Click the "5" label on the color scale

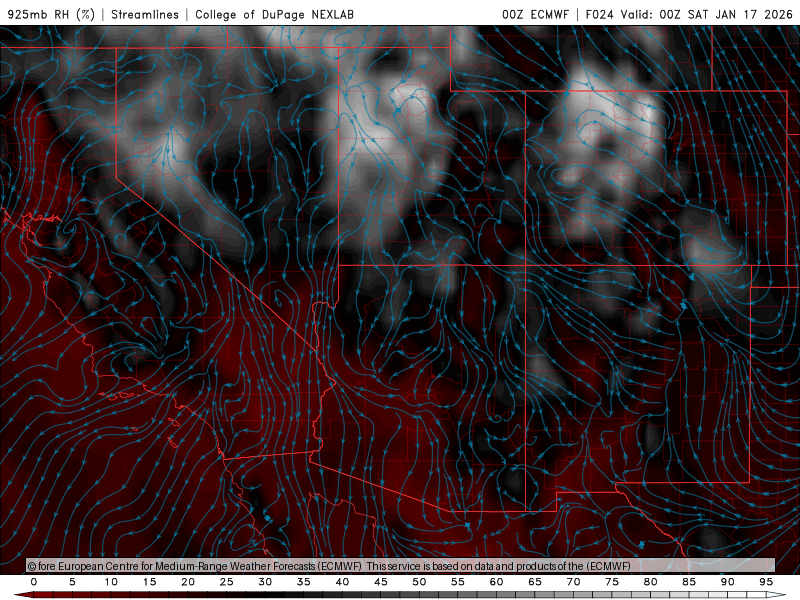[x=72, y=582]
